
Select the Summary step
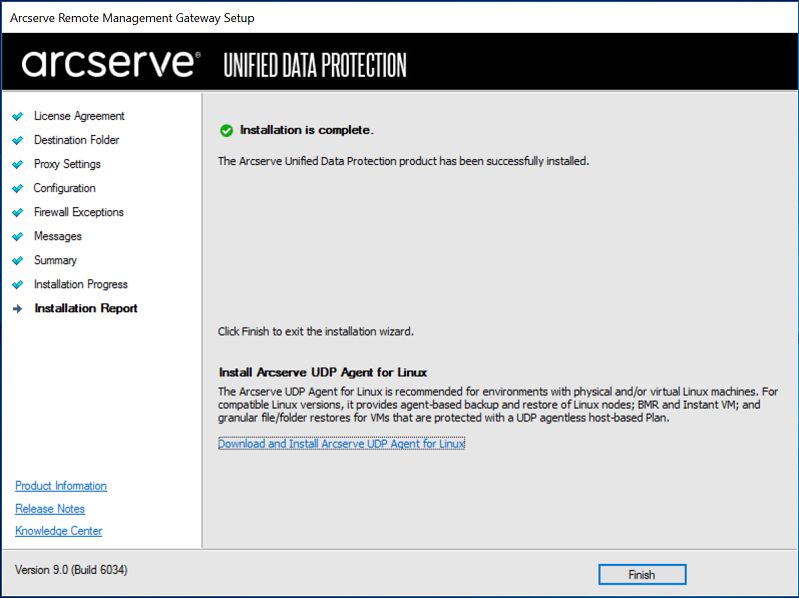[x=55, y=260]
